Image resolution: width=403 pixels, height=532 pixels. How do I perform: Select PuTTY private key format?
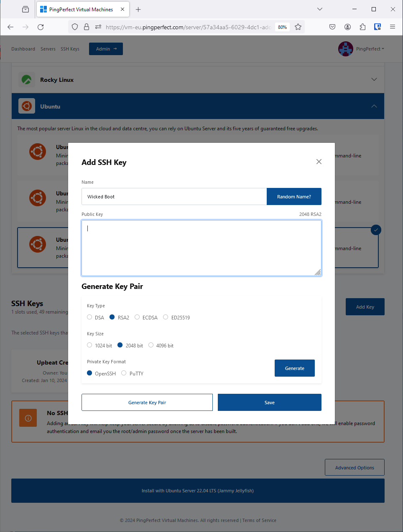pos(124,373)
